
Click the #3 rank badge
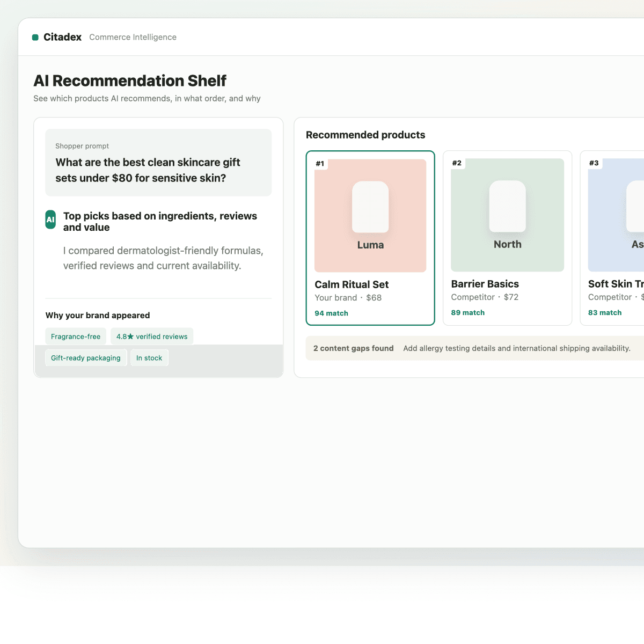[594, 163]
